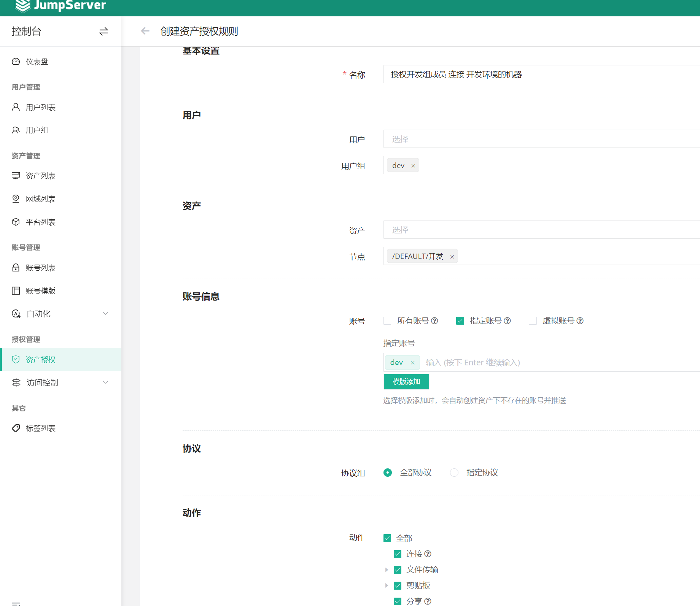Viewport: 700px width, 606px height.
Task: Click the 名称 text input field
Action: click(540, 75)
